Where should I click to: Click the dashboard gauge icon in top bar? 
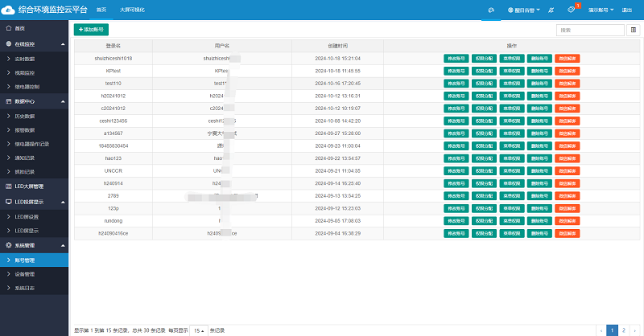coord(490,9)
